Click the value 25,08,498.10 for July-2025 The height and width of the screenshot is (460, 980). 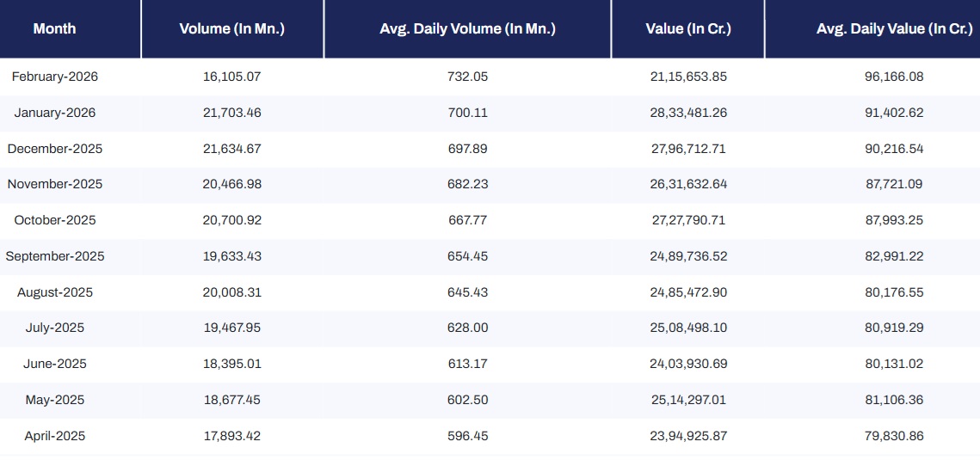[687, 328]
